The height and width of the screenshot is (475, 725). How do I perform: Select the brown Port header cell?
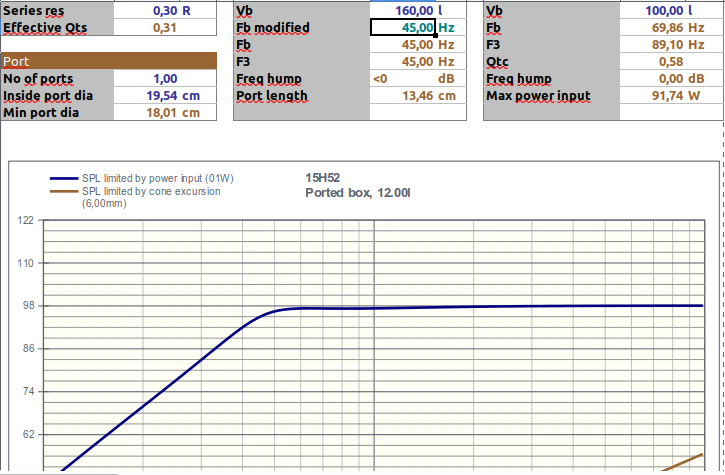pos(109,62)
